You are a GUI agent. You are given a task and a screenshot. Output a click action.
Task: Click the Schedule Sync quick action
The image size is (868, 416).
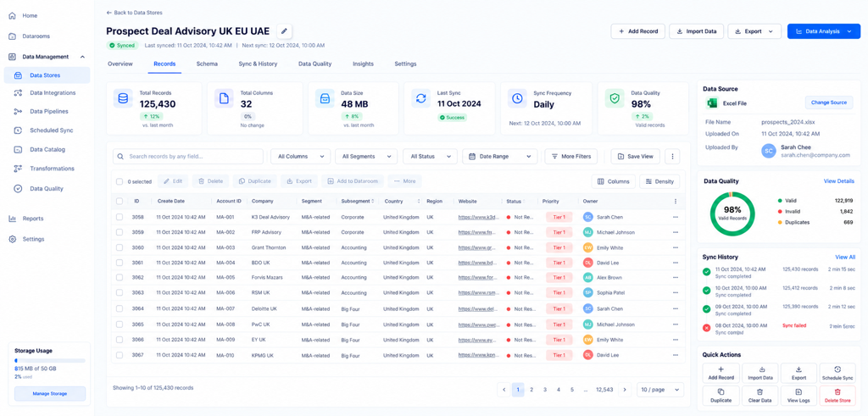click(x=837, y=373)
